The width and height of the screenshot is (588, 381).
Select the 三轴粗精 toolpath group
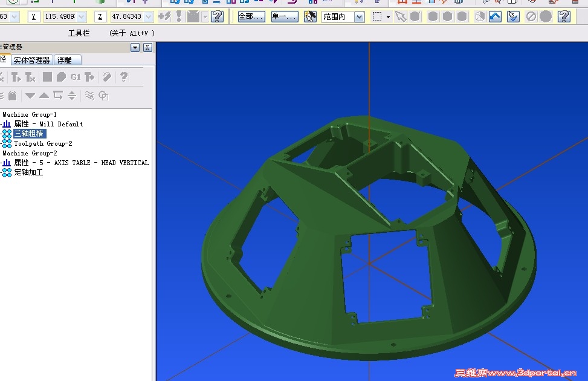tap(29, 134)
